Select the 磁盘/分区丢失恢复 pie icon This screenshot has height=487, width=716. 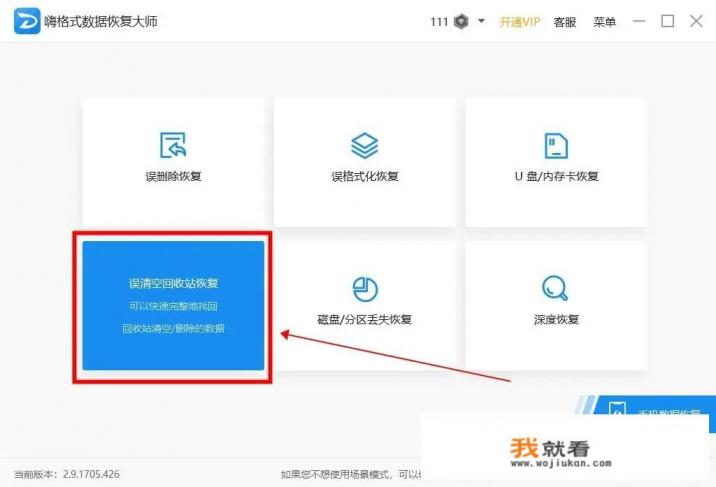(x=365, y=289)
